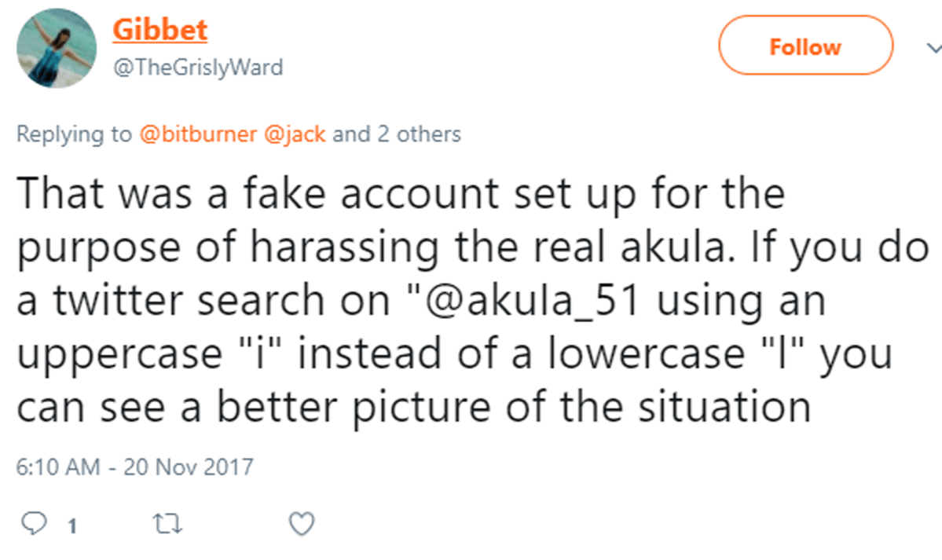
Task: Show the "2 others" being replied to
Action: (x=417, y=134)
